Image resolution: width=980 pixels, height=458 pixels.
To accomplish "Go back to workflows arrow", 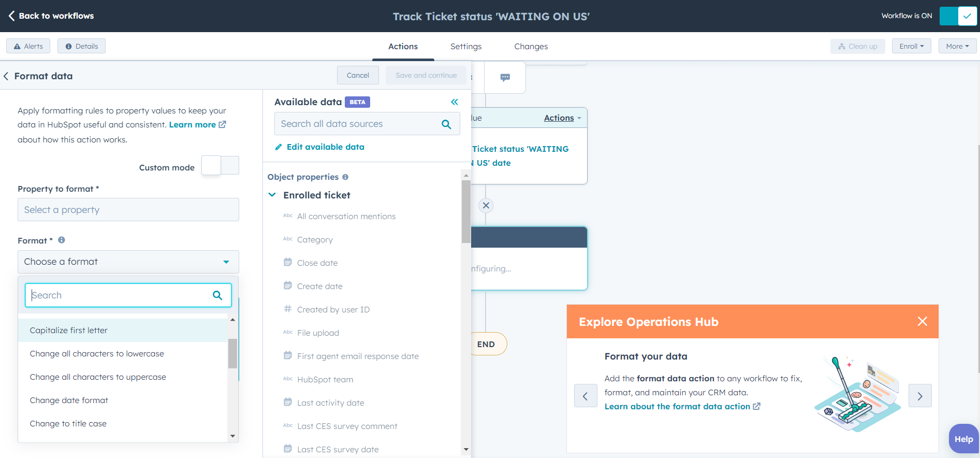I will [x=11, y=16].
